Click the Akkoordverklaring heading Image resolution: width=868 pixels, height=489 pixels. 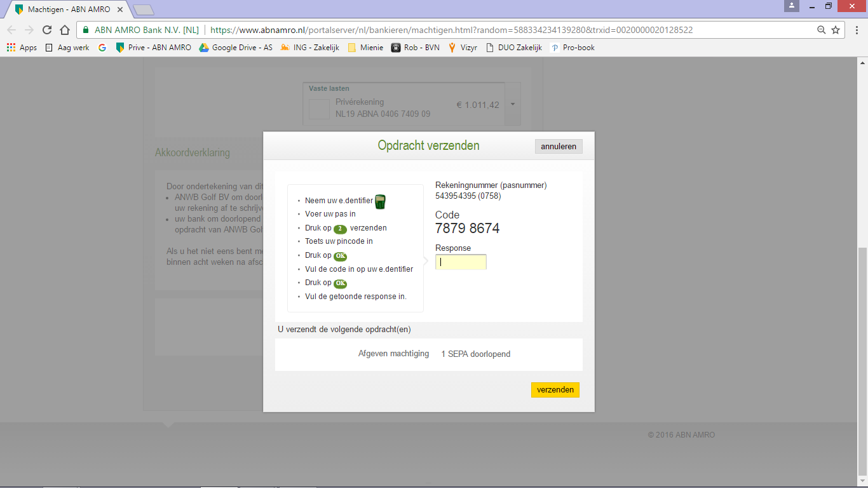pyautogui.click(x=193, y=152)
